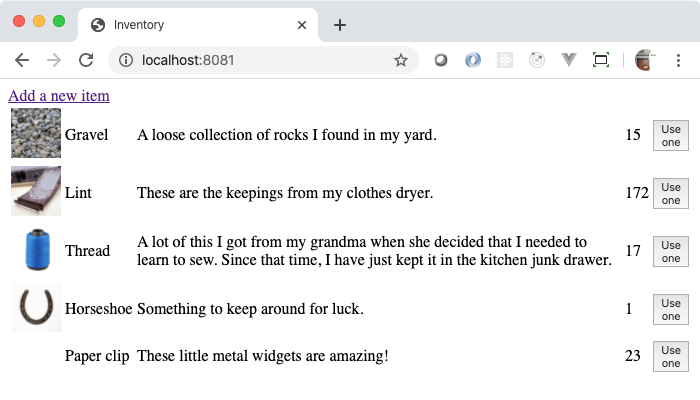700x400 pixels.
Task: View site information icon in address bar
Action: pyautogui.click(x=126, y=60)
